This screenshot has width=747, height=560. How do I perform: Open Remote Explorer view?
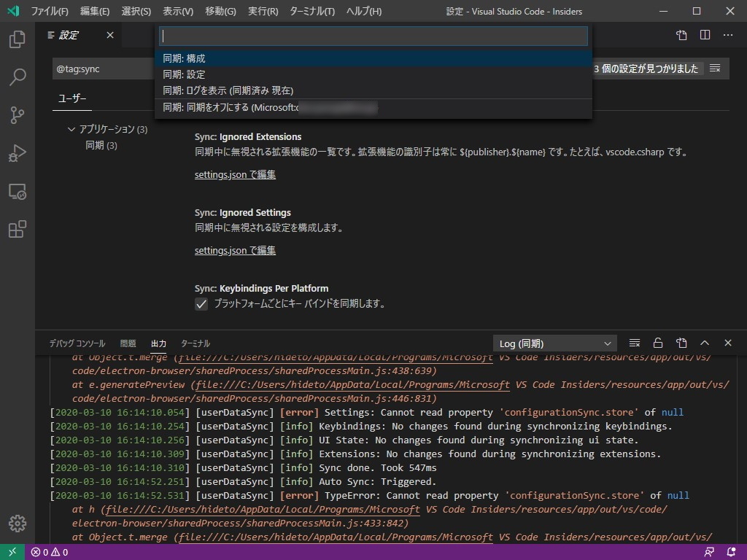click(x=18, y=192)
